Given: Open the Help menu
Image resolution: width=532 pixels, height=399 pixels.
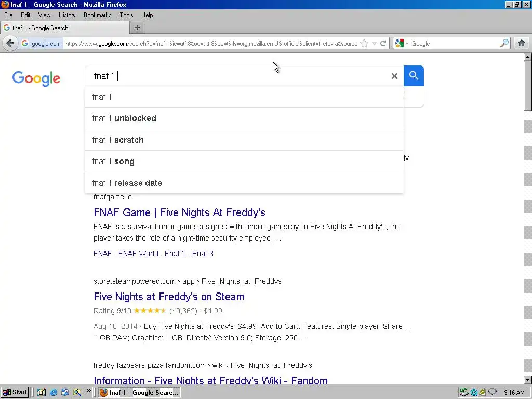Looking at the screenshot, I should (147, 15).
